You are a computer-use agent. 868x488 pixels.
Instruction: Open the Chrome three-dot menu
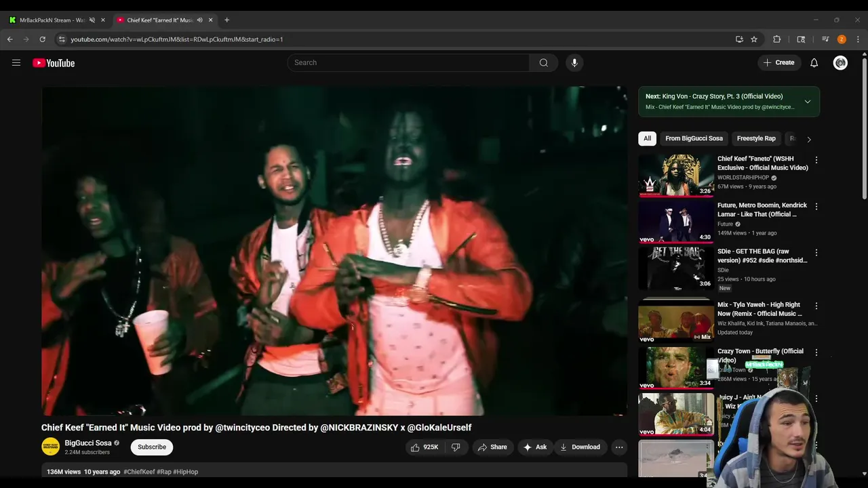click(x=858, y=39)
